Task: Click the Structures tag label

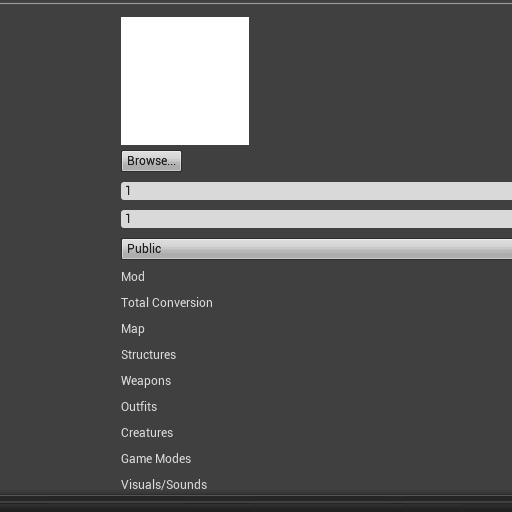Action: (149, 355)
